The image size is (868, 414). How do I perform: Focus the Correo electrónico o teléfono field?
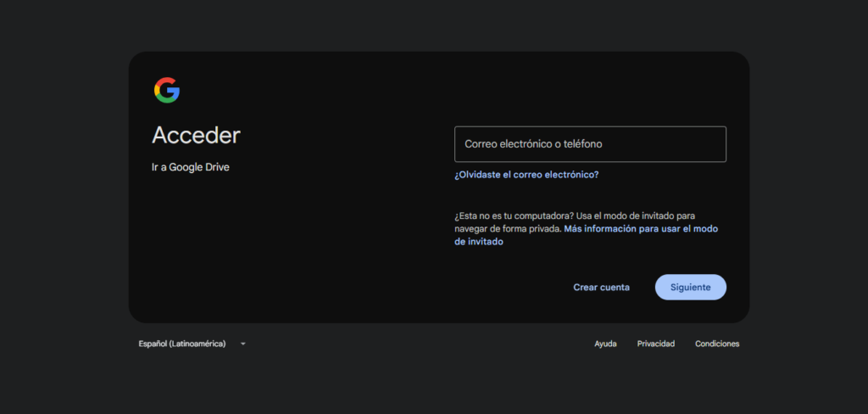point(590,144)
